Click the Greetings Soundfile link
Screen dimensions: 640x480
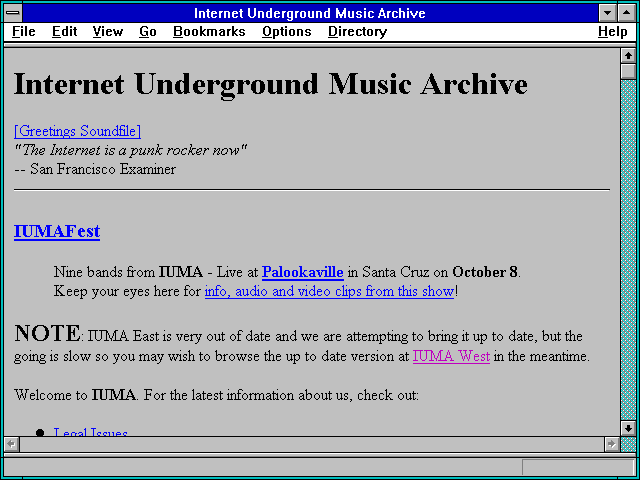[x=78, y=131]
